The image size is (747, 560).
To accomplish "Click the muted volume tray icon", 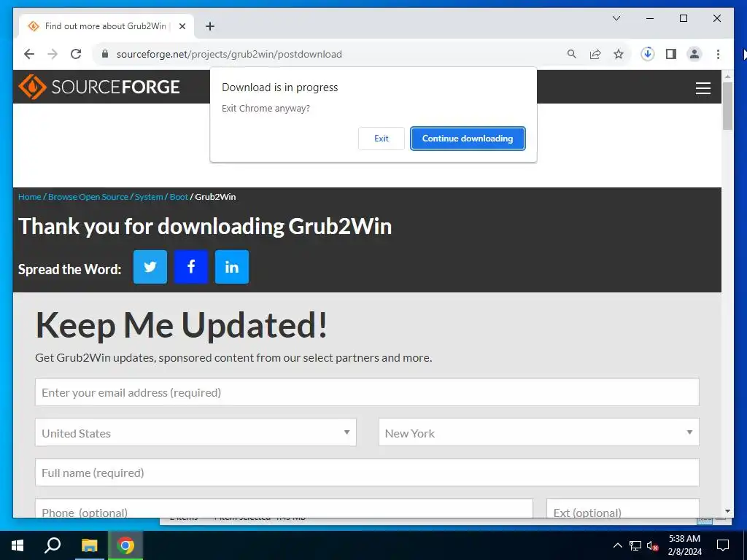I will [652, 545].
